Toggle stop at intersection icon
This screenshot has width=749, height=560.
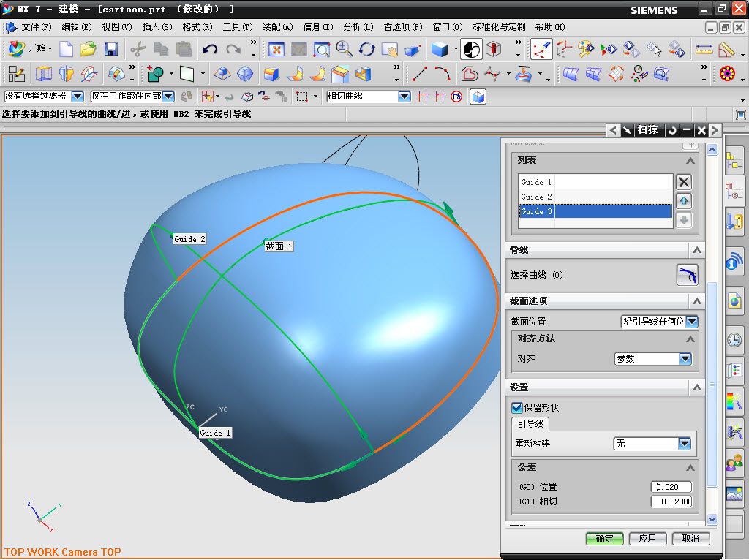422,97
